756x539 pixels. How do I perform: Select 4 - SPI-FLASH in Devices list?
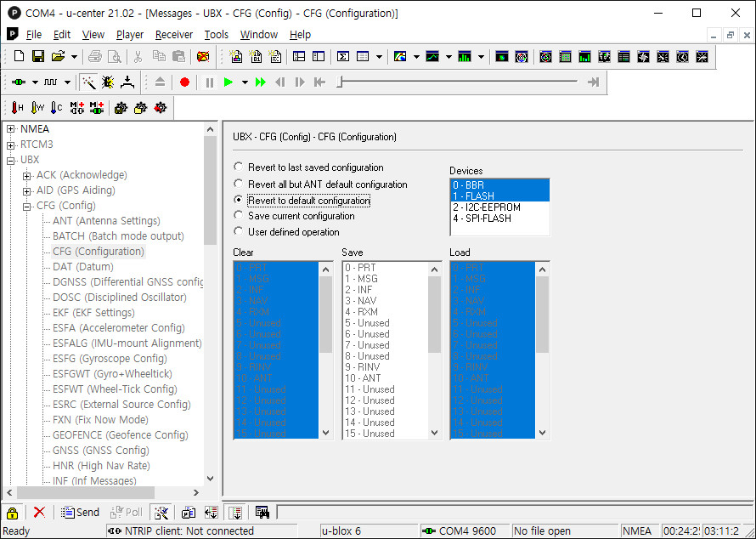tap(499, 218)
